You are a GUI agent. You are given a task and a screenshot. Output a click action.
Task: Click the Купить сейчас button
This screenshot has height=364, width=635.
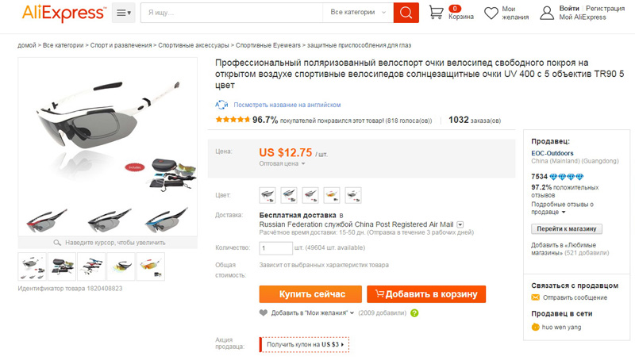310,294
